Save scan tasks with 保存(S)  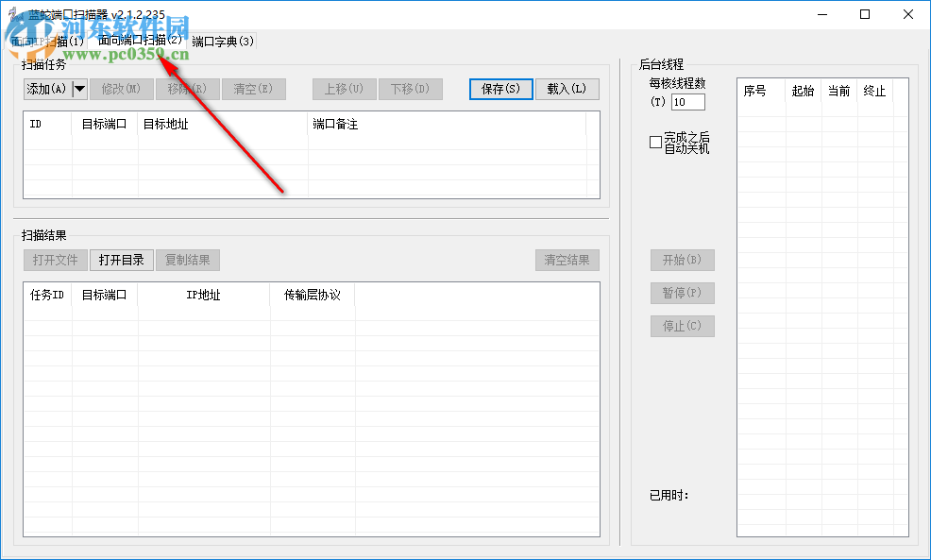(x=501, y=89)
